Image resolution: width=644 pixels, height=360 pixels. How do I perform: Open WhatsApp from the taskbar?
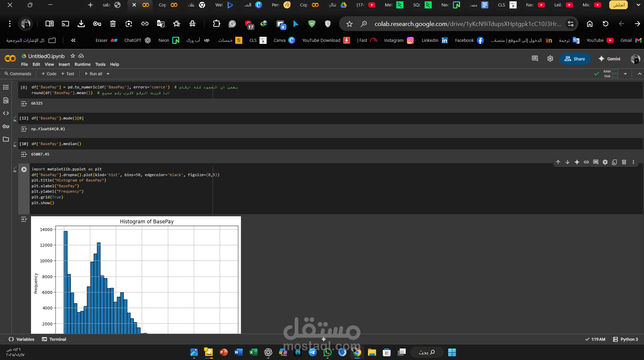tap(327, 352)
